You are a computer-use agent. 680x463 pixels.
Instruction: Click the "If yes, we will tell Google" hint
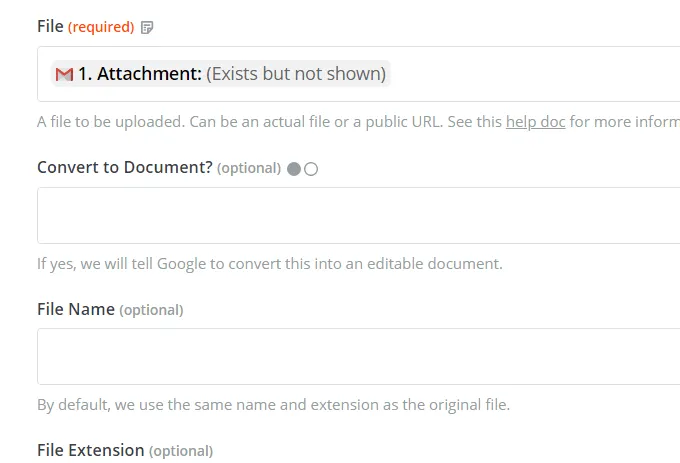coord(269,264)
